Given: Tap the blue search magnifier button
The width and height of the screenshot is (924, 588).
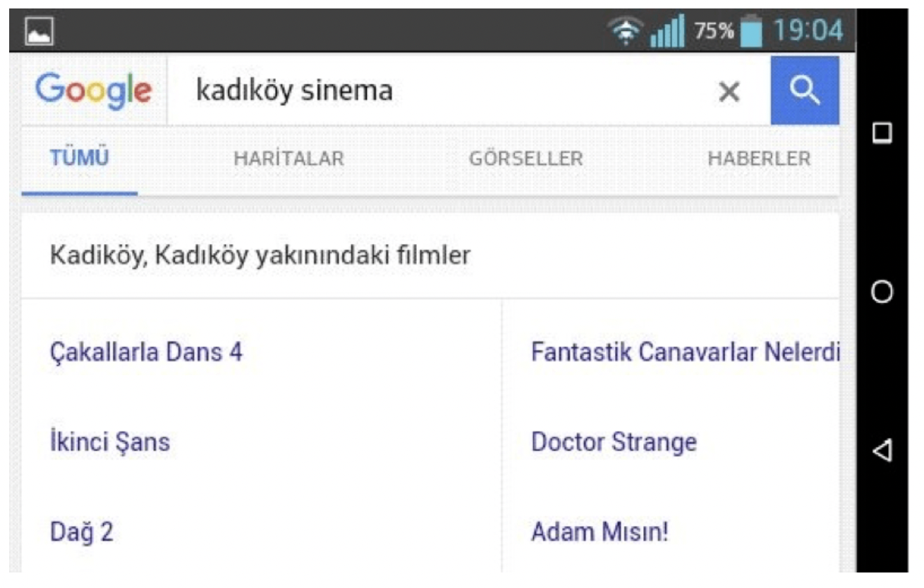Looking at the screenshot, I should [805, 91].
